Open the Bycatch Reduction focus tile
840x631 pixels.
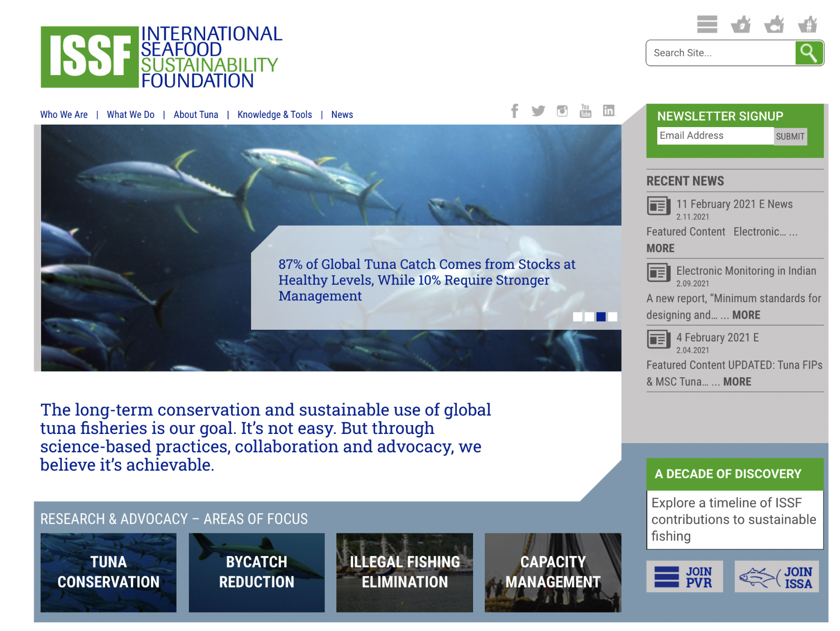coord(257,572)
